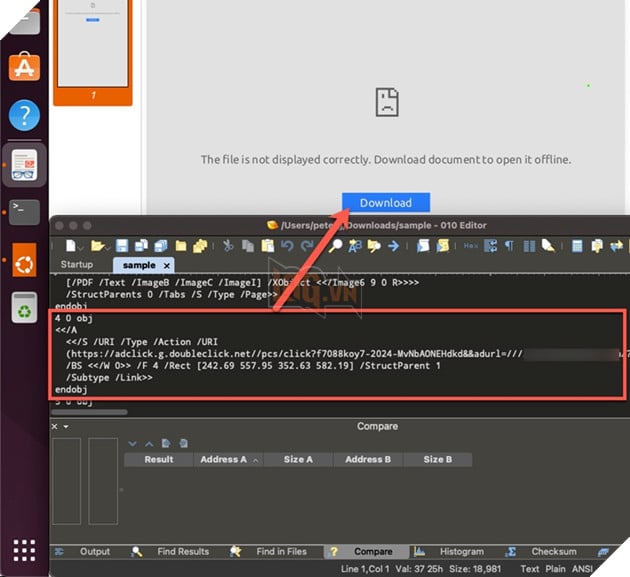The width and height of the screenshot is (630, 577).
Task: Switch to the Startup tab
Action: point(77,264)
